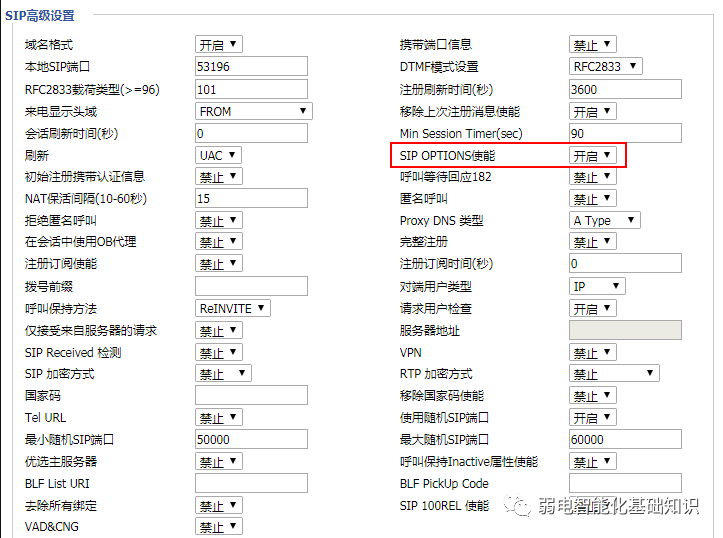Click the empty 拨号前缀 input field
The image size is (723, 538).
pyautogui.click(x=251, y=286)
